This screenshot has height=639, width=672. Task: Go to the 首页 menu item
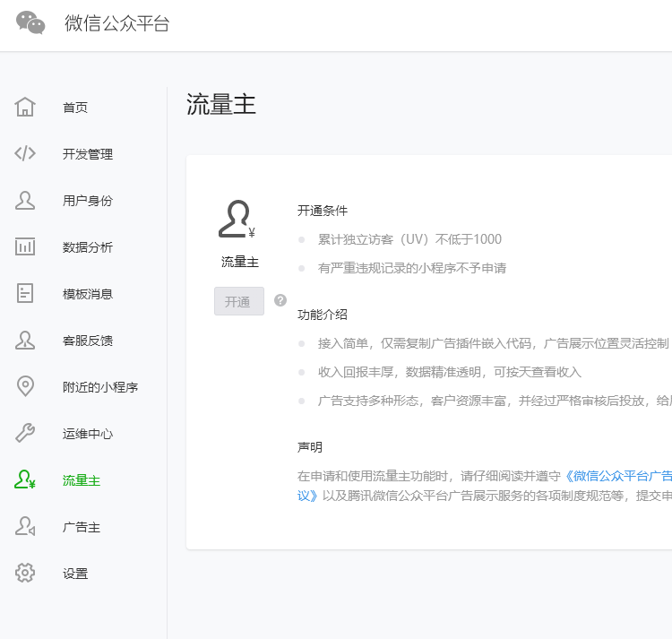point(75,108)
